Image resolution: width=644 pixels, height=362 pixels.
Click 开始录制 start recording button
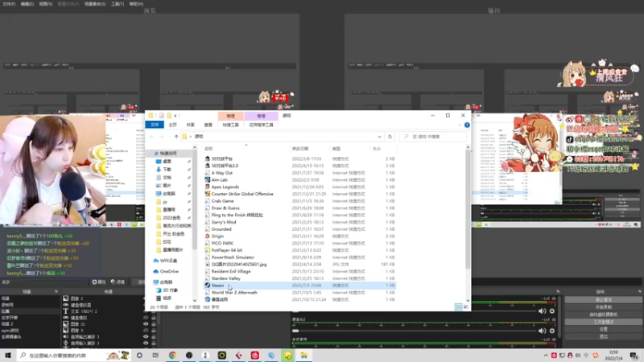pos(603,307)
